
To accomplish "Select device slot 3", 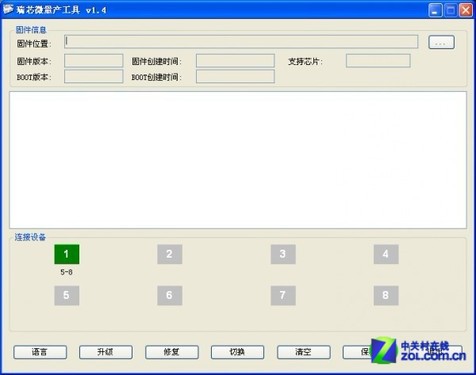I will click(x=283, y=254).
